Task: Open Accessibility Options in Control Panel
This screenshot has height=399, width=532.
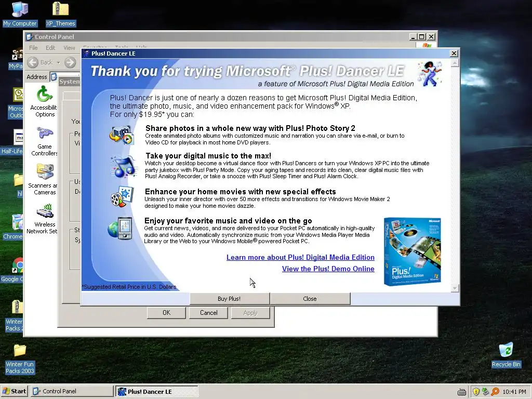Action: click(x=44, y=101)
